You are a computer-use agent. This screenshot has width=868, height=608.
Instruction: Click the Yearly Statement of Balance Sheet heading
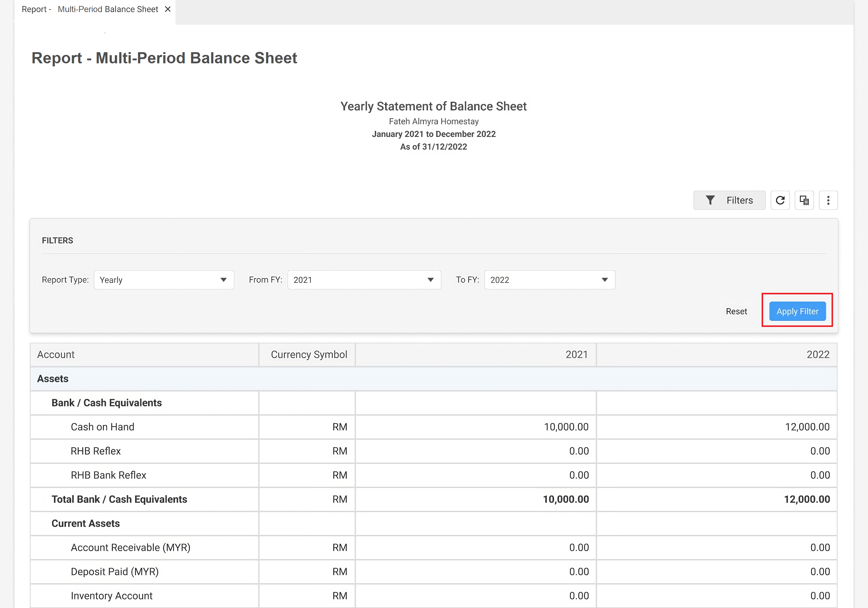pyautogui.click(x=433, y=106)
